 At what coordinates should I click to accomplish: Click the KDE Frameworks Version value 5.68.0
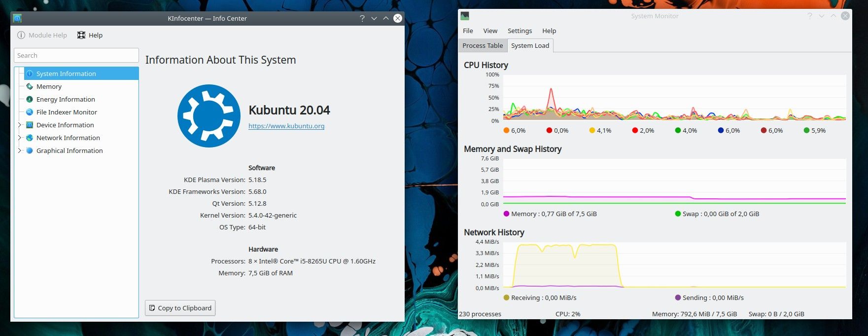tap(257, 191)
